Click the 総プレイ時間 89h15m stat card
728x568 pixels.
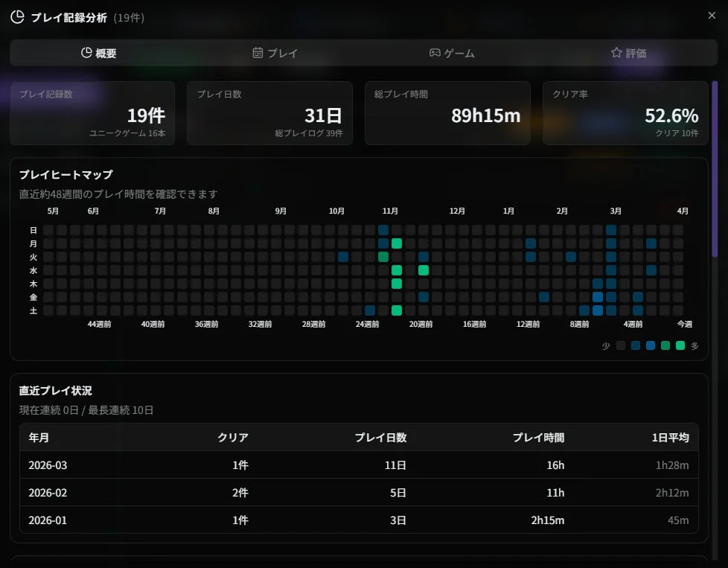coord(447,112)
